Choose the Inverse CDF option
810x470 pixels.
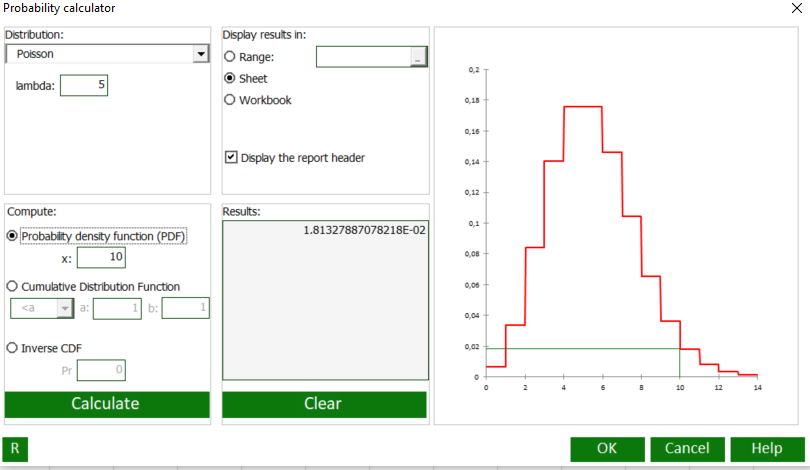pos(12,348)
